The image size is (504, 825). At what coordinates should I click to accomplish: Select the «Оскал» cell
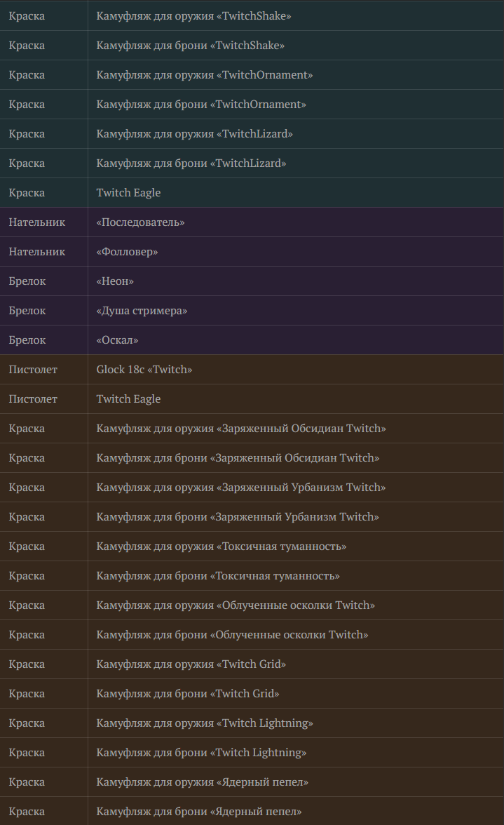[296, 340]
